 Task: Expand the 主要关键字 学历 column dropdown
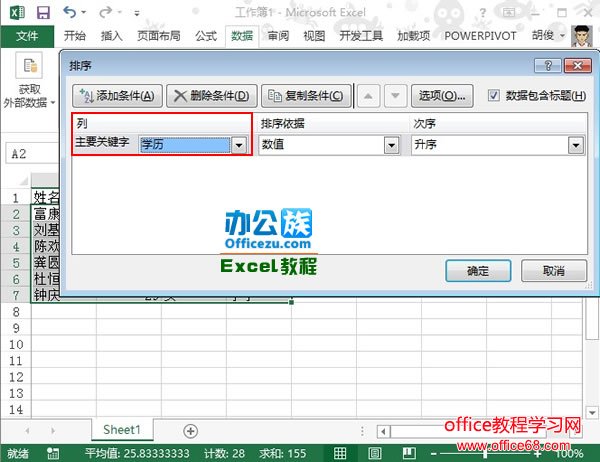pyautogui.click(x=239, y=145)
